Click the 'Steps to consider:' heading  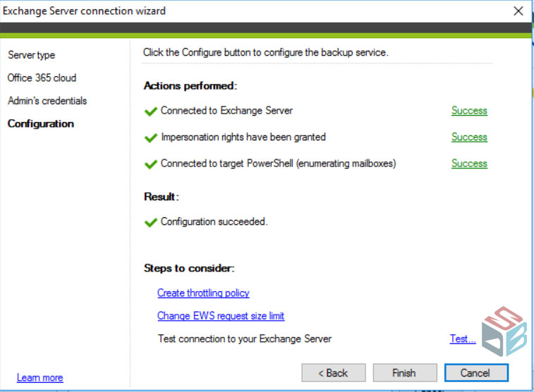click(x=189, y=268)
